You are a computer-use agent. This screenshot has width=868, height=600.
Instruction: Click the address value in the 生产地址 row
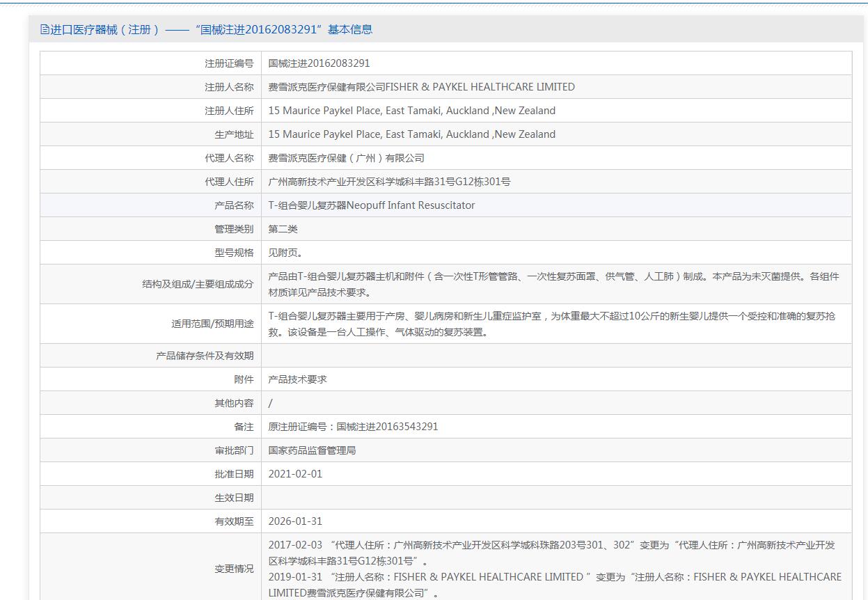[411, 134]
